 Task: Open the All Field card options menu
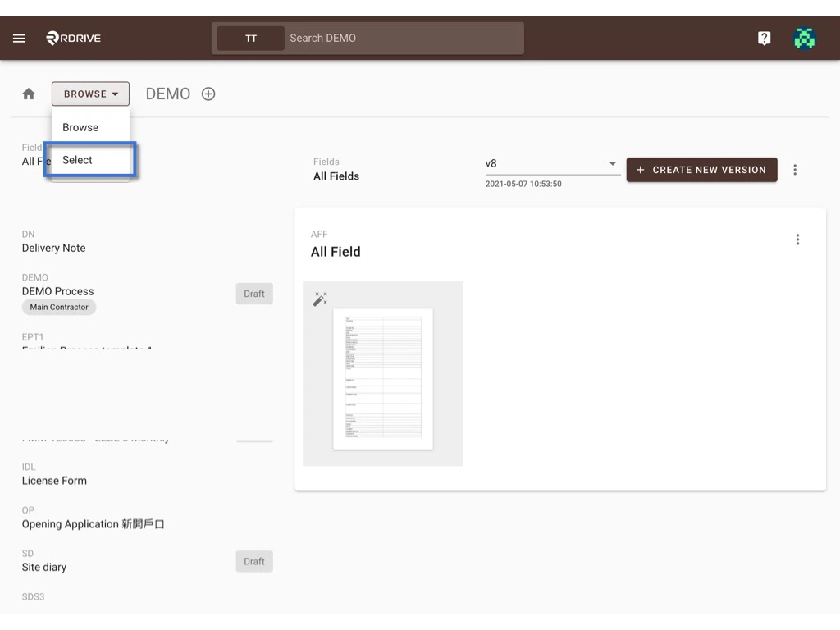798,239
